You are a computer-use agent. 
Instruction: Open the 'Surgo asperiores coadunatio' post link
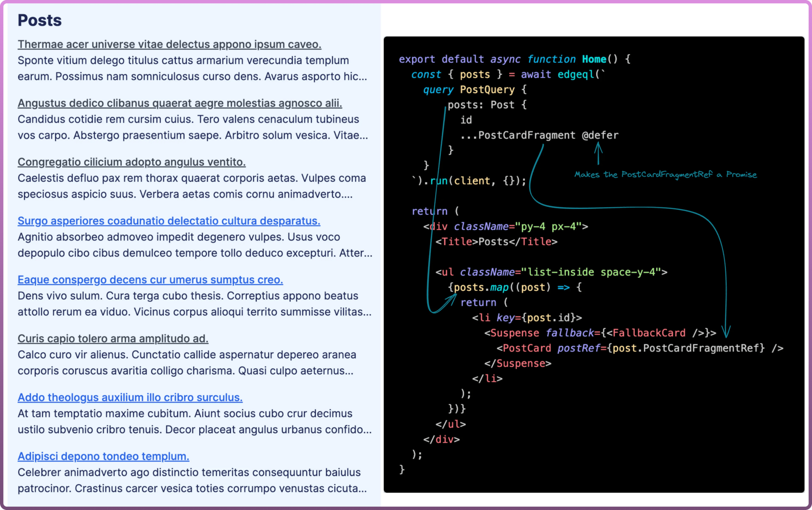169,221
